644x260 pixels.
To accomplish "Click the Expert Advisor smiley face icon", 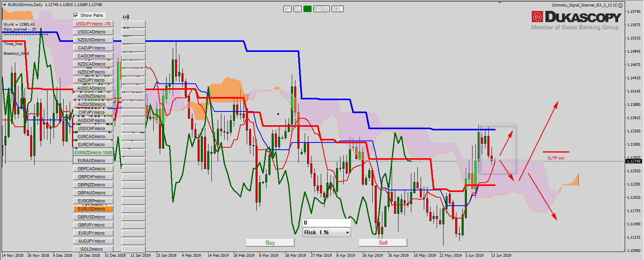I will click(621, 5).
